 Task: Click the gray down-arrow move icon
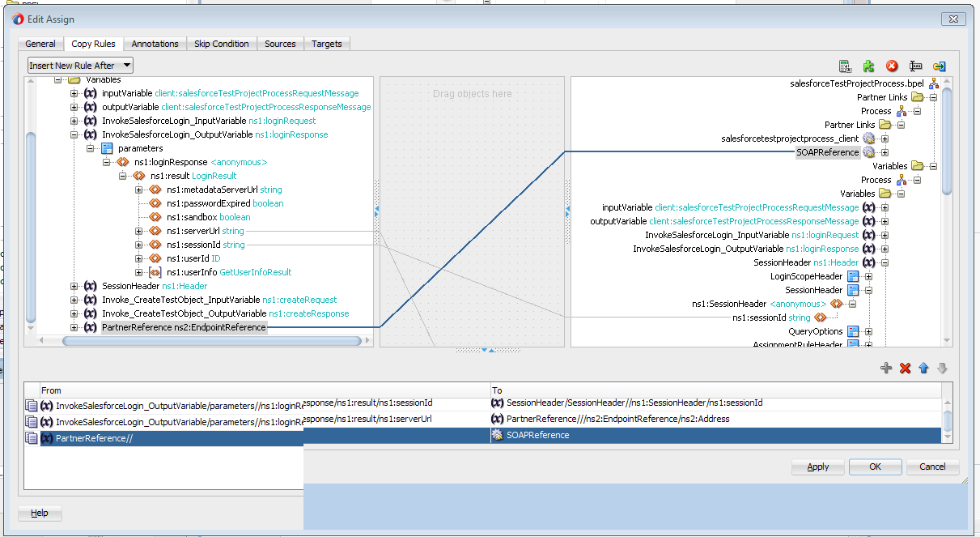(941, 368)
